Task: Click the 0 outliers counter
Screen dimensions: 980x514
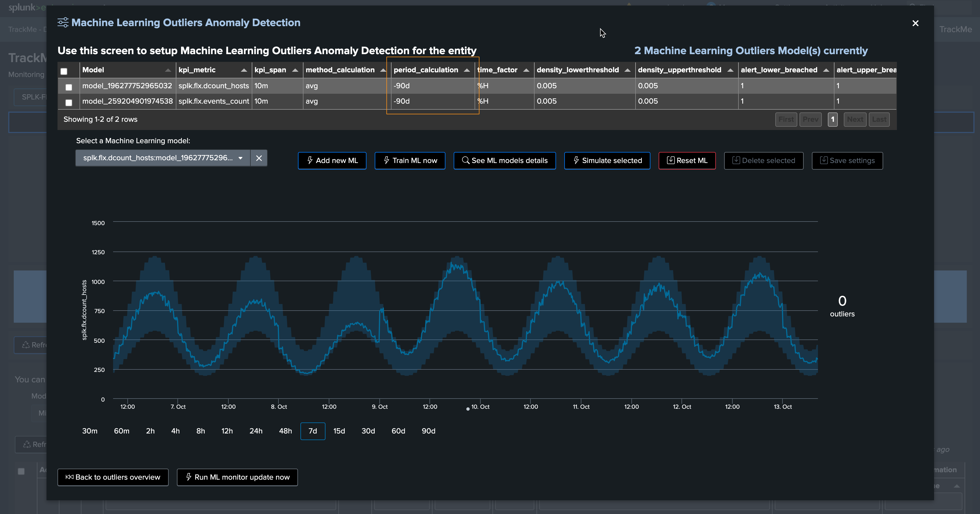Action: click(842, 306)
